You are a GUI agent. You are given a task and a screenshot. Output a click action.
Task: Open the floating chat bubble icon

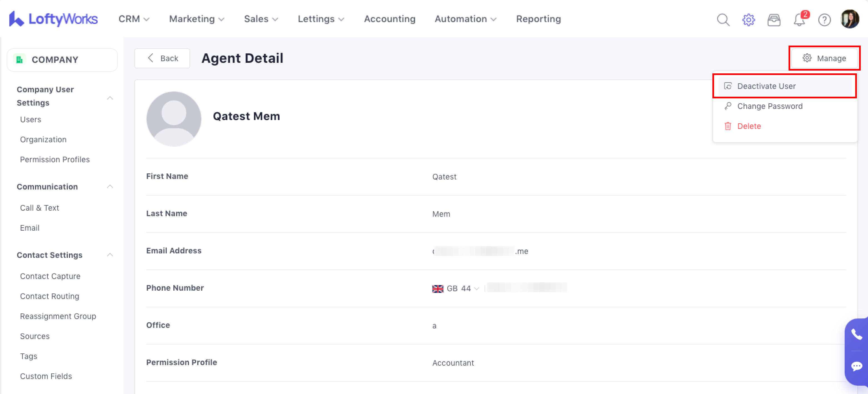[x=856, y=366]
